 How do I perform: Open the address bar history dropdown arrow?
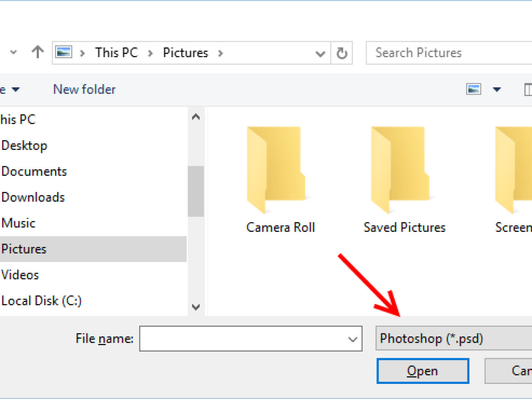click(x=320, y=52)
